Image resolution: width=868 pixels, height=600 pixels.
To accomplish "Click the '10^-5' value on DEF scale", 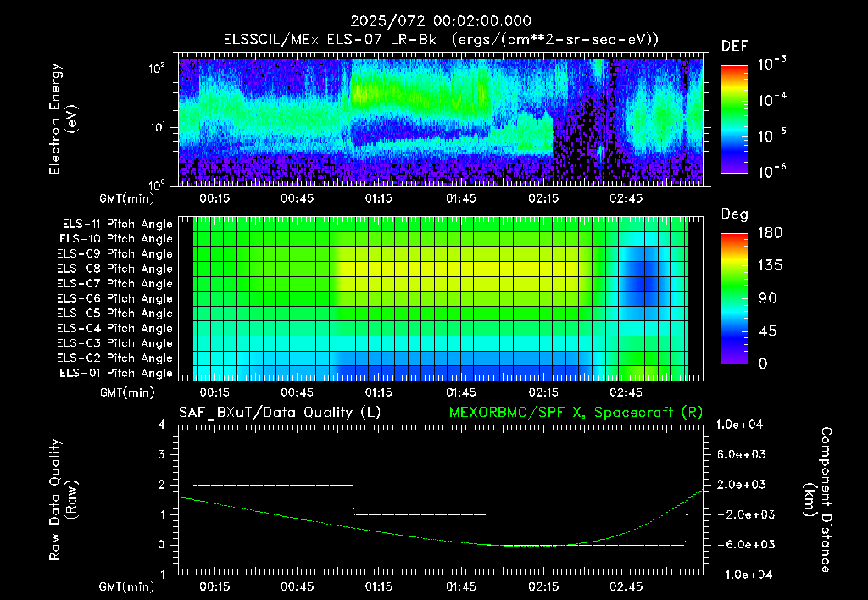I will pyautogui.click(x=771, y=135).
